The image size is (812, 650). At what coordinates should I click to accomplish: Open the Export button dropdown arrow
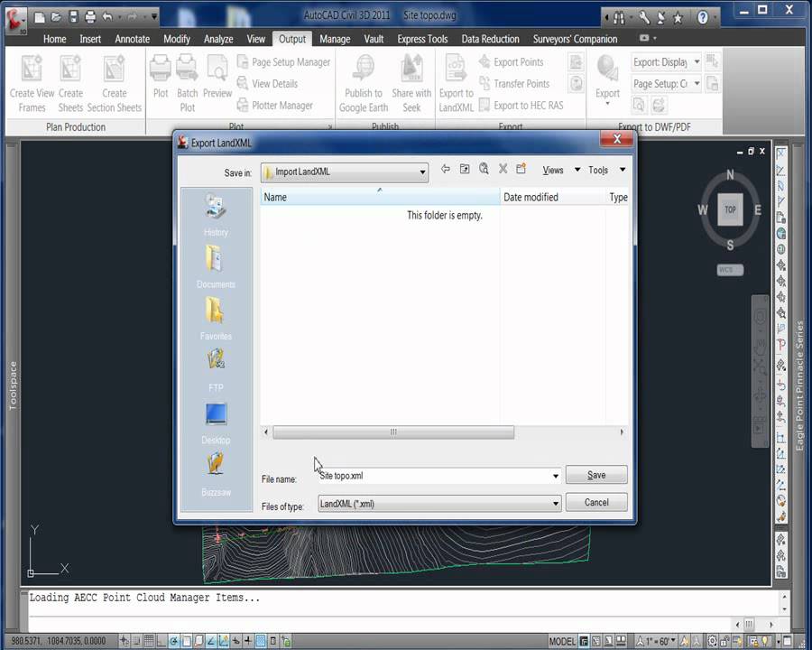(607, 104)
